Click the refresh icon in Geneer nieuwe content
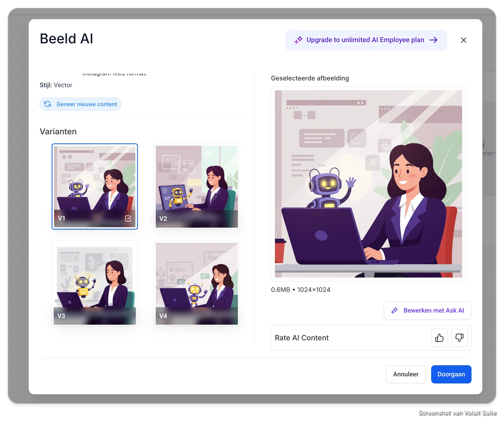The width and height of the screenshot is (504, 424). coord(48,104)
